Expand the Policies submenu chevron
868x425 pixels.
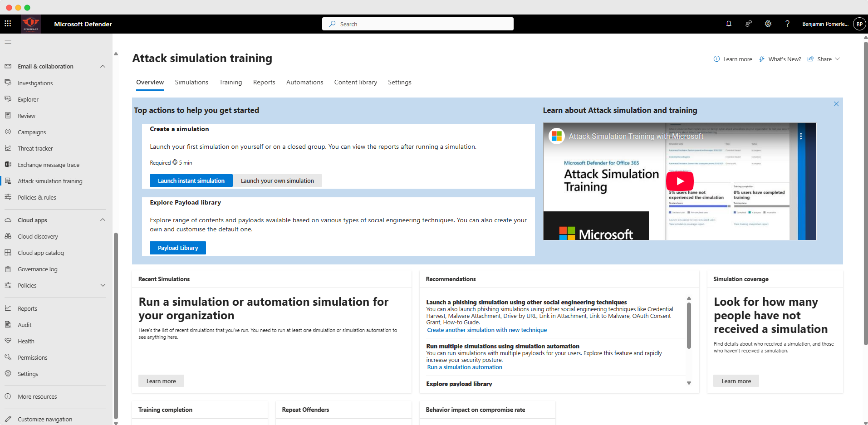pyautogui.click(x=103, y=285)
